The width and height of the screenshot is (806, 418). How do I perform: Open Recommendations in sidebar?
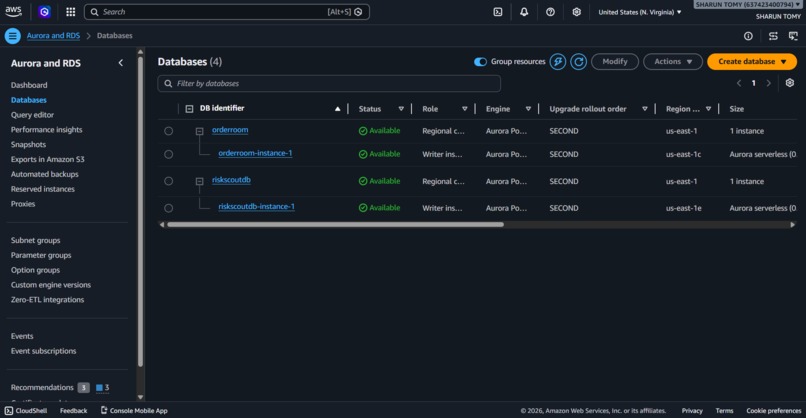[x=42, y=387]
